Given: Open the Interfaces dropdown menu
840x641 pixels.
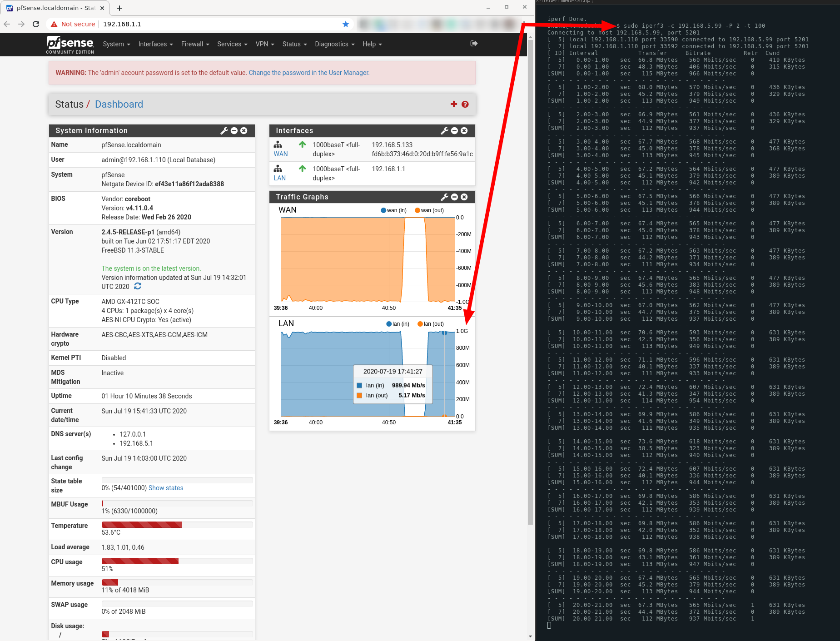Looking at the screenshot, I should (155, 44).
